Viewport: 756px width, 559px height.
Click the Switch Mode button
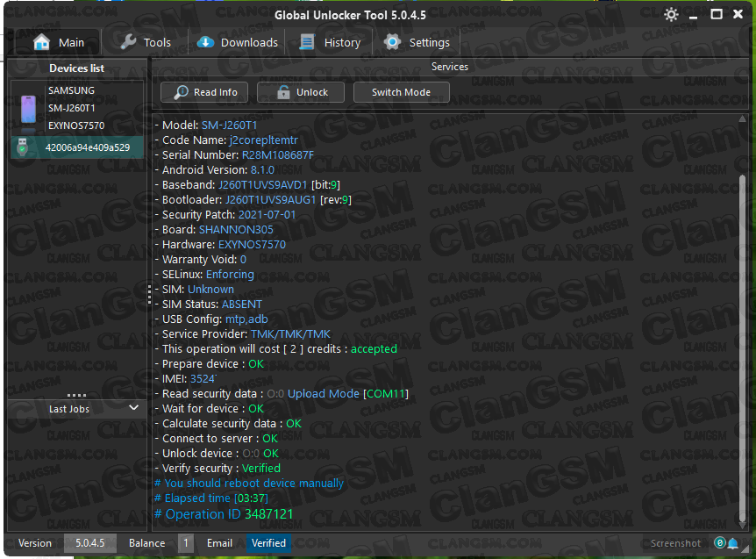click(x=401, y=92)
